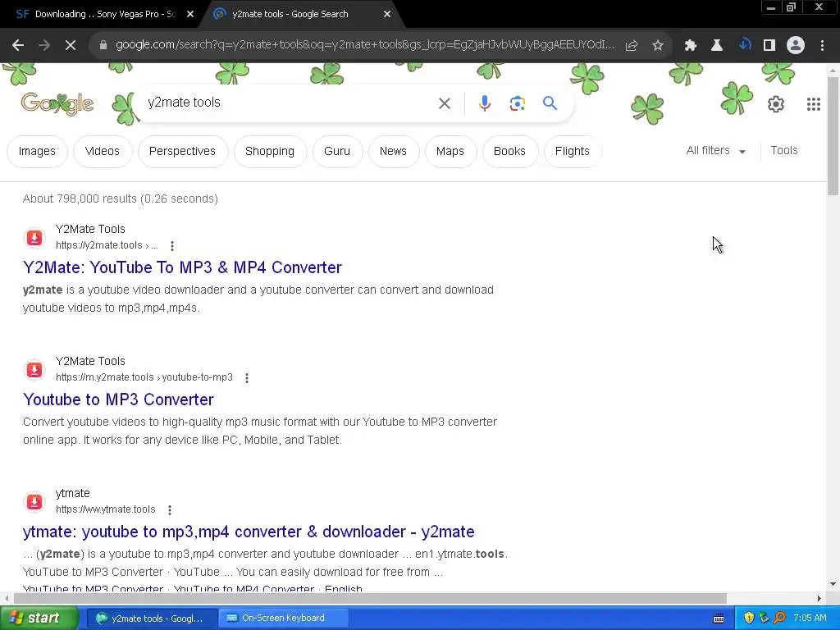Click the https://ww.ytmate.tools URL
Viewport: 840px width, 630px height.
106,509
